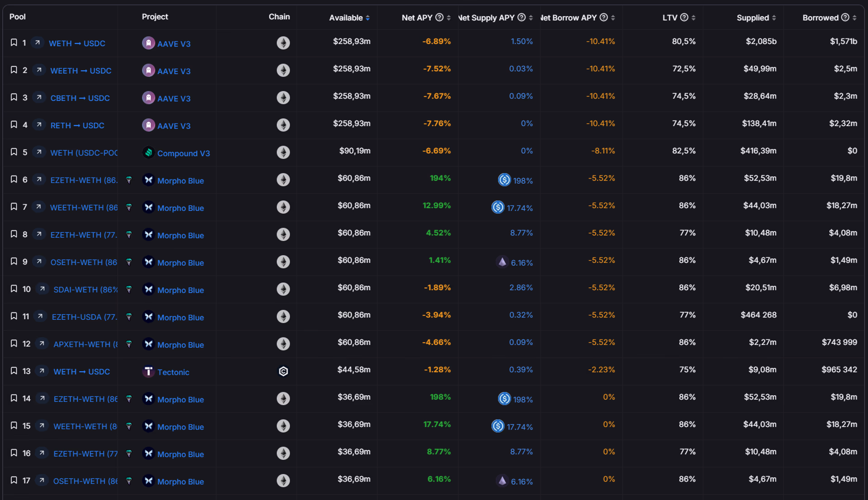Click the AAVE V3 logo in row 2
This screenshot has height=500, width=868.
(x=148, y=70)
